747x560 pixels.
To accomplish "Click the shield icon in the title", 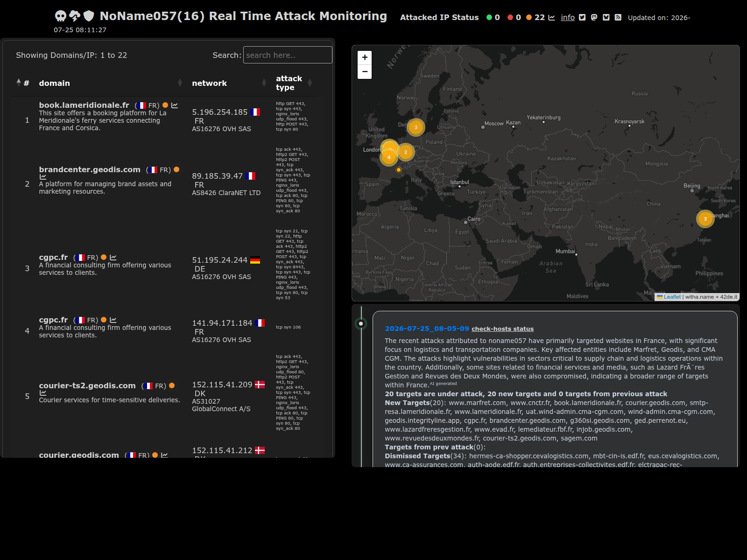I will [x=89, y=16].
